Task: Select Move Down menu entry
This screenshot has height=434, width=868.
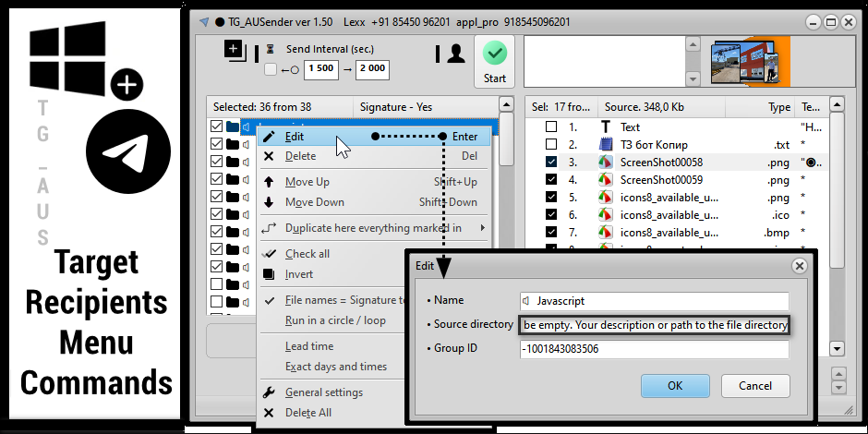Action: click(x=374, y=202)
